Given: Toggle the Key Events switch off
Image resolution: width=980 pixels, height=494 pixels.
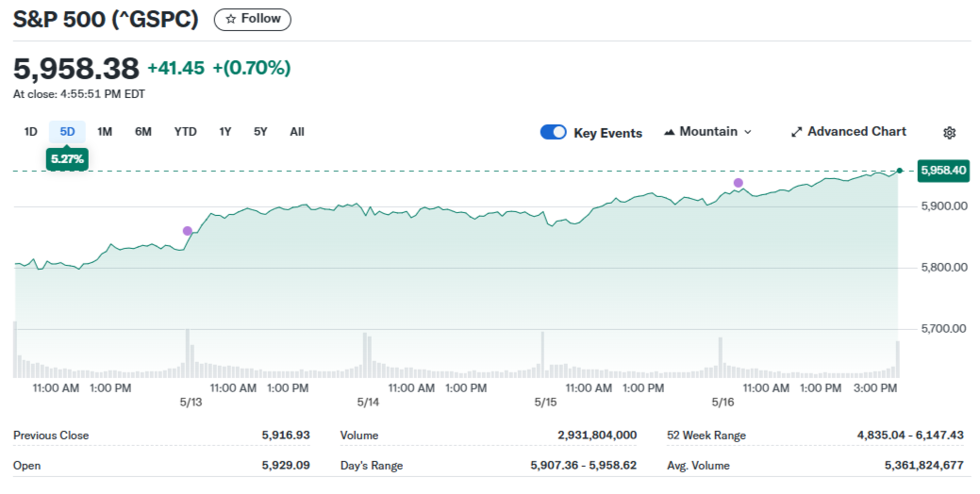Looking at the screenshot, I should pos(553,132).
